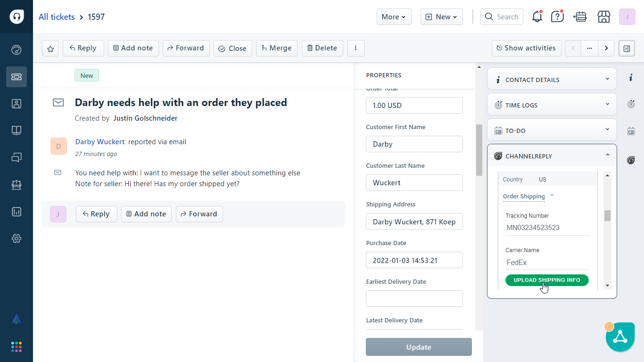Image resolution: width=644 pixels, height=362 pixels.
Task: Show ticket activities
Action: (x=527, y=48)
